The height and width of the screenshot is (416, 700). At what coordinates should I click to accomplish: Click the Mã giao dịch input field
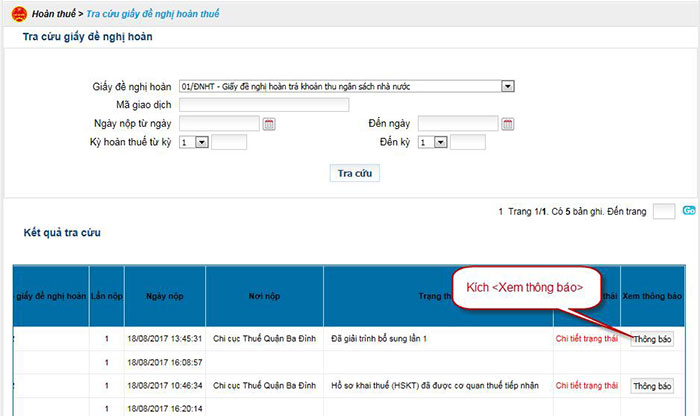[x=264, y=105]
